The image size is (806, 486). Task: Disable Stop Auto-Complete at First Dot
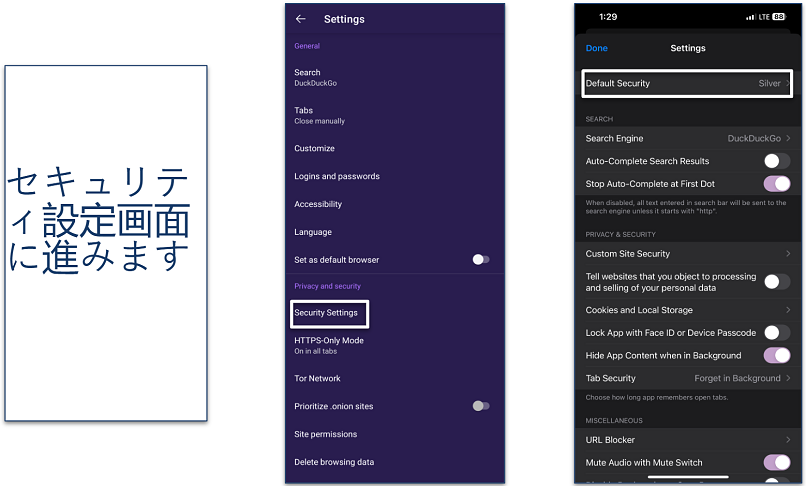[x=776, y=184]
